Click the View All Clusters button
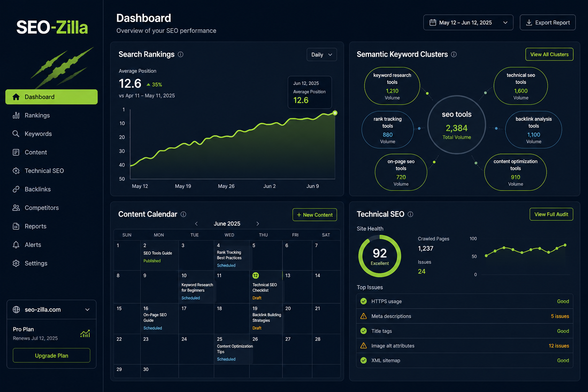This screenshot has width=588, height=392. click(549, 54)
